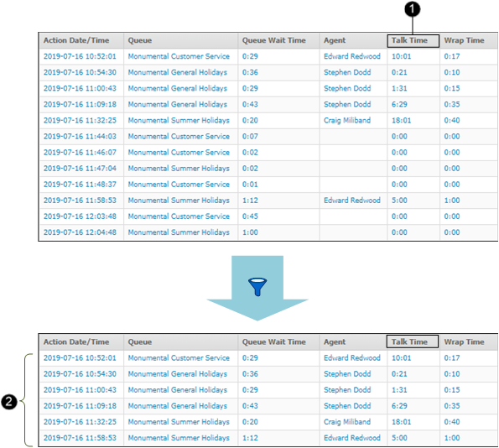This screenshot has height=448, width=499.
Task: Click 2019-07-16 11:32:25 in the filtered table
Action: (x=80, y=422)
